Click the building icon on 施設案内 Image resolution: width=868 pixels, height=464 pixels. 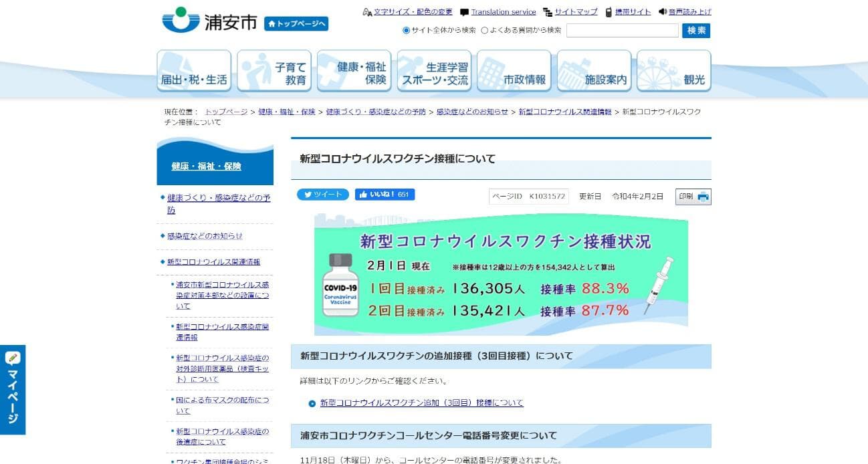(572, 68)
